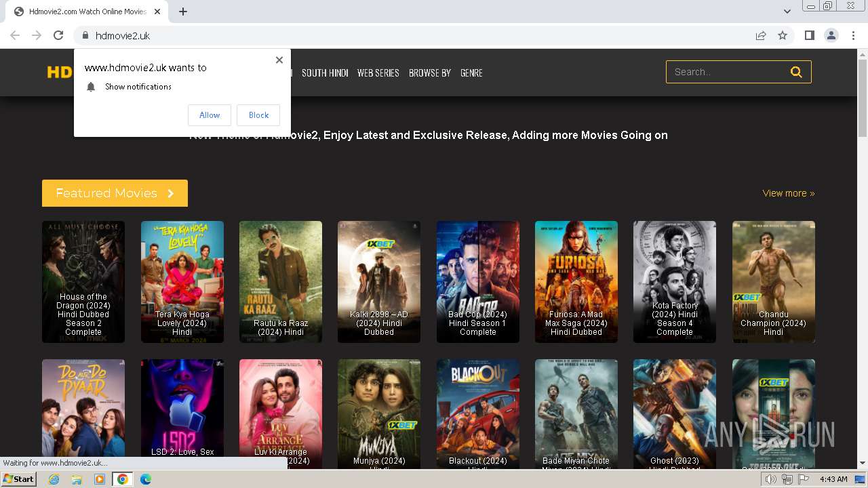Click the network tray icon
This screenshot has height=488, width=868.
pyautogui.click(x=787, y=479)
